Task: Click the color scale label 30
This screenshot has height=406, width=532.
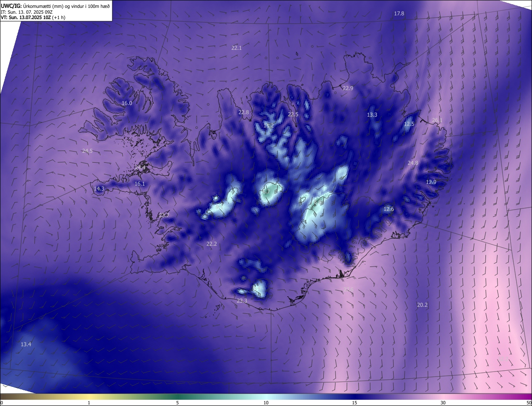Action: (x=443, y=403)
